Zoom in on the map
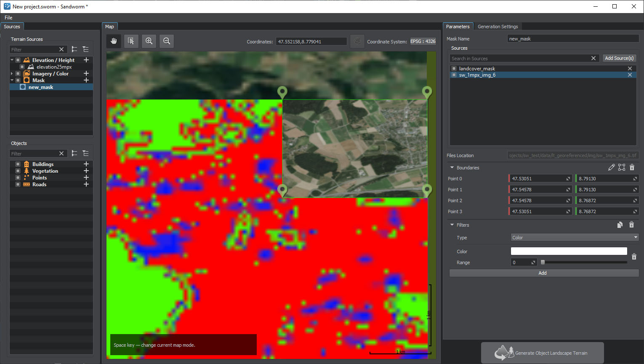This screenshot has width=644, height=364. tap(149, 41)
